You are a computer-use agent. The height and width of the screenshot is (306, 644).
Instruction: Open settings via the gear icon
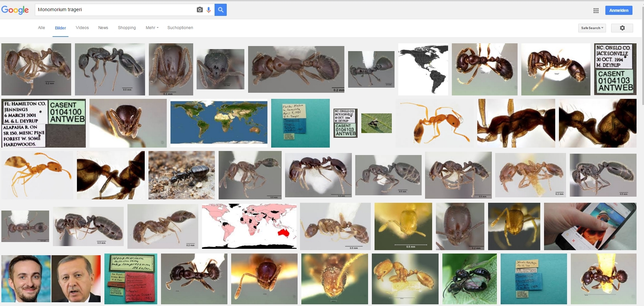point(622,28)
